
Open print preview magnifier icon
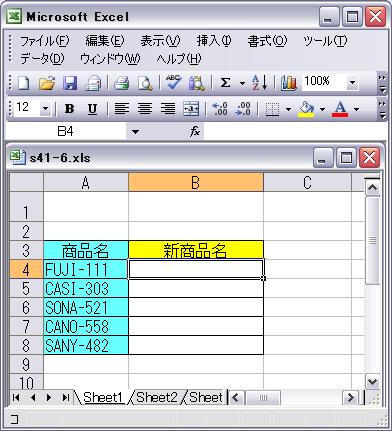tap(145, 83)
